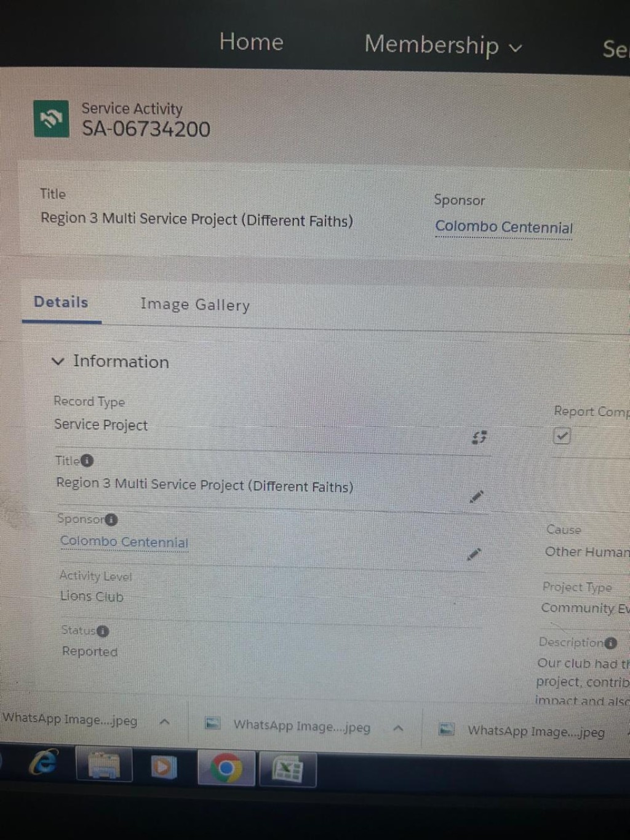Launch Internet Explorer from the taskbar
Image resolution: width=630 pixels, height=840 pixels.
point(44,762)
